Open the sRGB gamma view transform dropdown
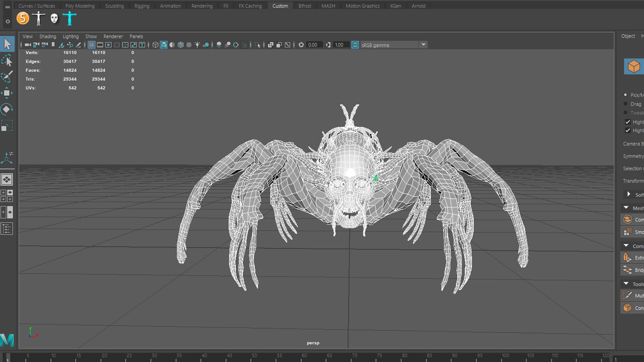Viewport: 644px width, 362px height. (390, 45)
